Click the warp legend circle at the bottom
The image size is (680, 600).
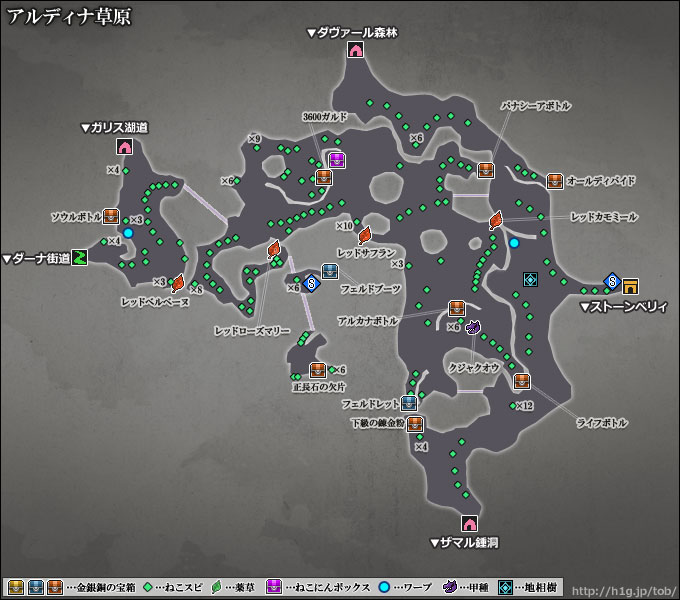[x=384, y=587]
